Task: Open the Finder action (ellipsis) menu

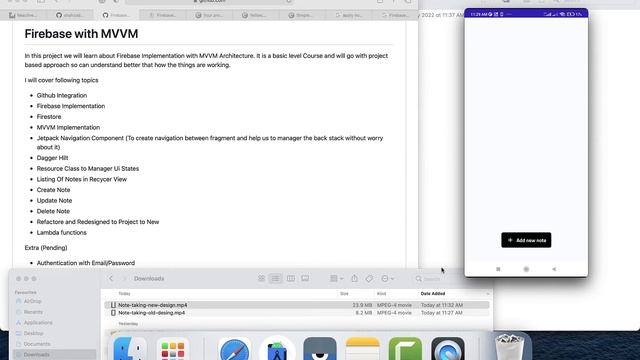Action: (x=387, y=279)
